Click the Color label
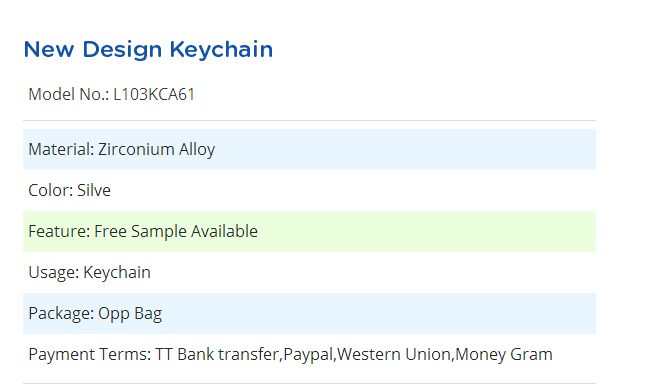Image resolution: width=654 pixels, height=390 pixels. pos(50,190)
